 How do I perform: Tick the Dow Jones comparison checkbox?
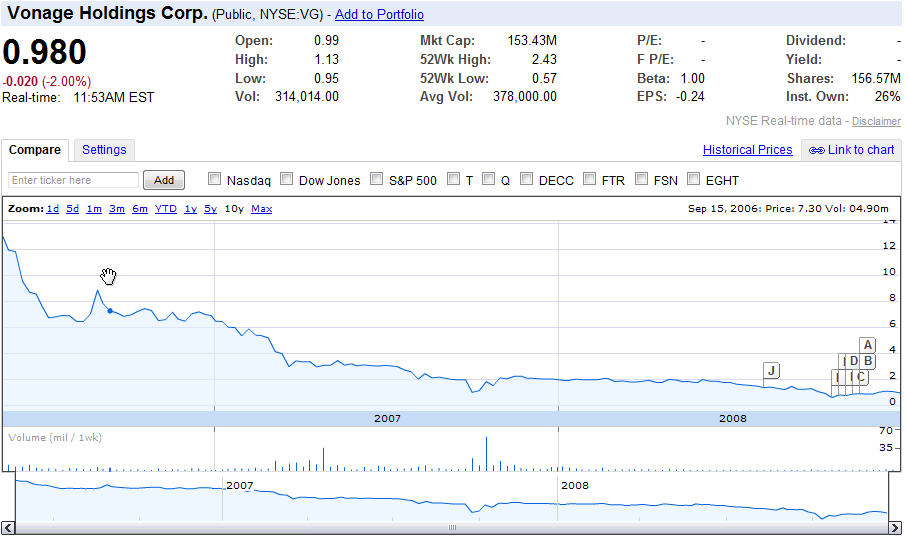[x=286, y=180]
